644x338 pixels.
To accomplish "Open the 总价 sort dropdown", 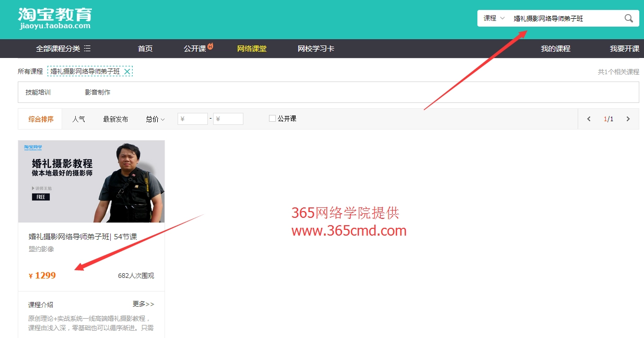I will (x=155, y=119).
